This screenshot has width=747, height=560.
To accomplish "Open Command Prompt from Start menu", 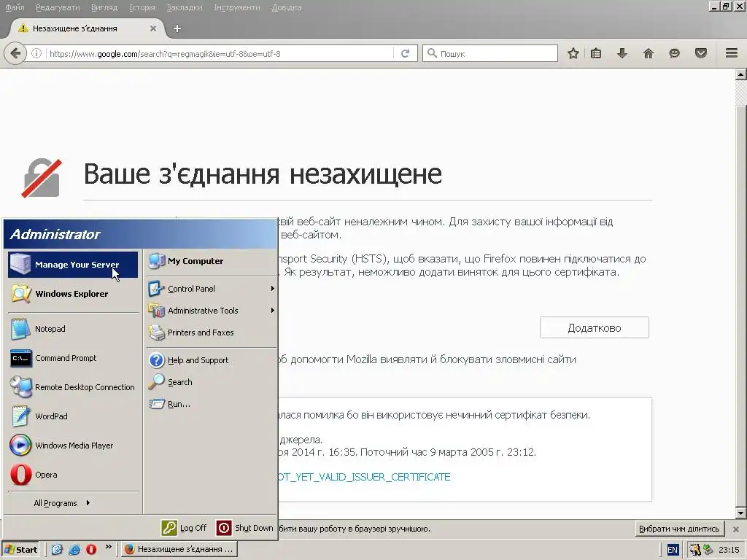I will [73, 358].
